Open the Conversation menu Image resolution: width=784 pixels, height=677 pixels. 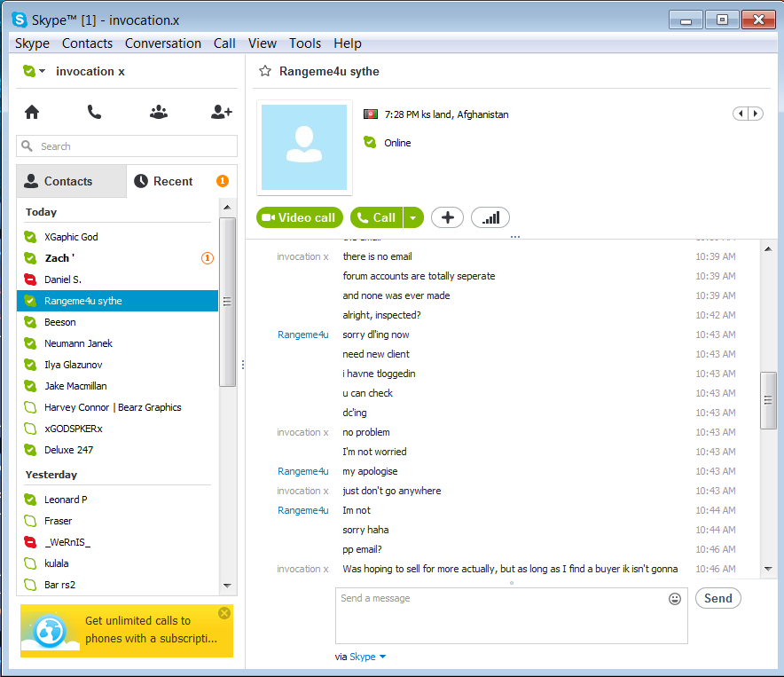pos(163,43)
